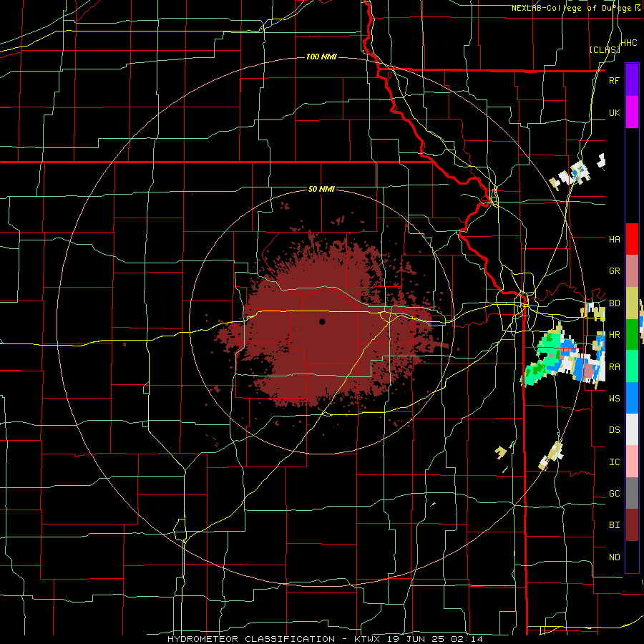This screenshot has width=644, height=644.
Task: Click the 'RA' legend label
Action: click(614, 366)
